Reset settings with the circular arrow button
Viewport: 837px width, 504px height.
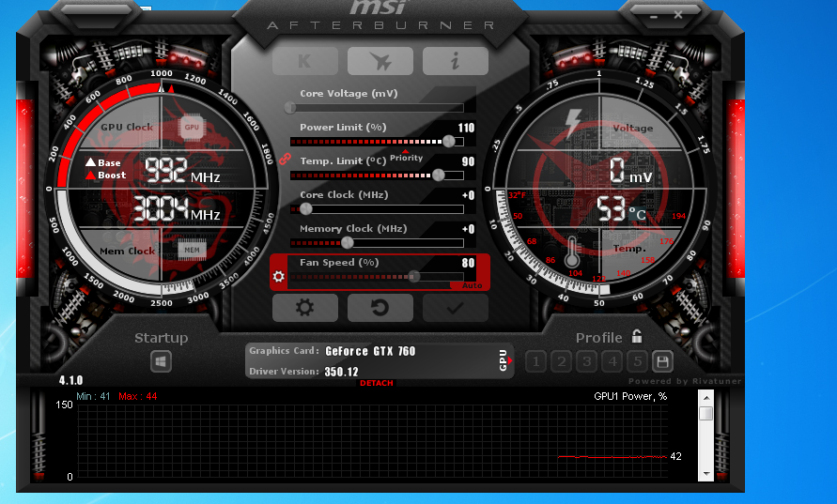tap(380, 308)
